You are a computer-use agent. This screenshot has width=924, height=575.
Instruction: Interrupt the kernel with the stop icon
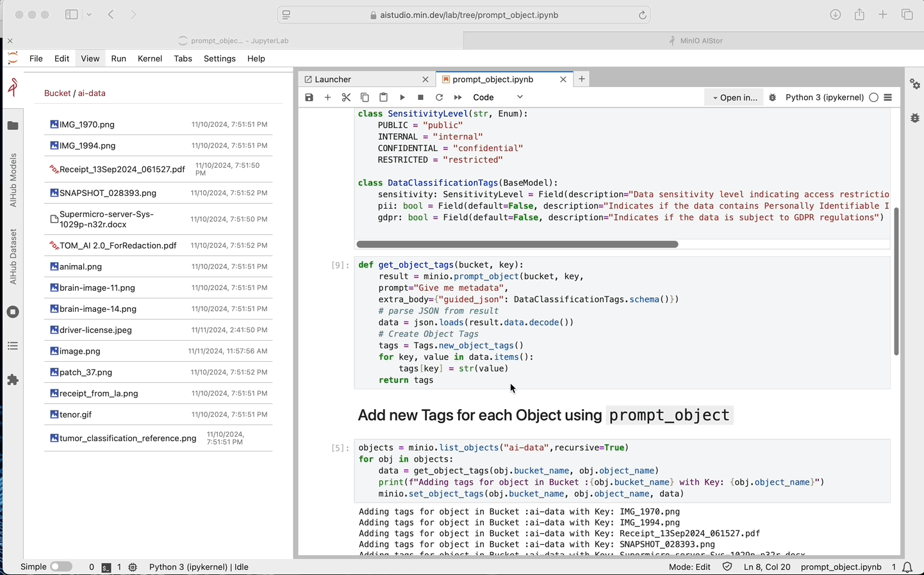pos(420,97)
